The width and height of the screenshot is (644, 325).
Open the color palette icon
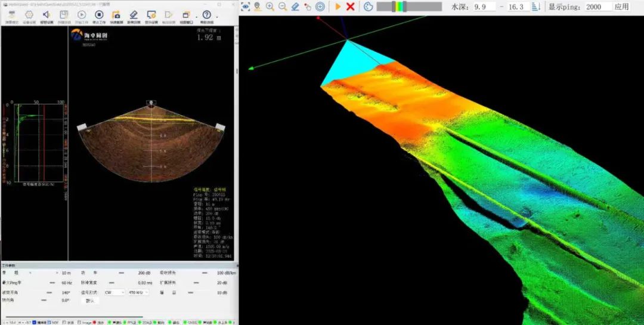tap(368, 7)
